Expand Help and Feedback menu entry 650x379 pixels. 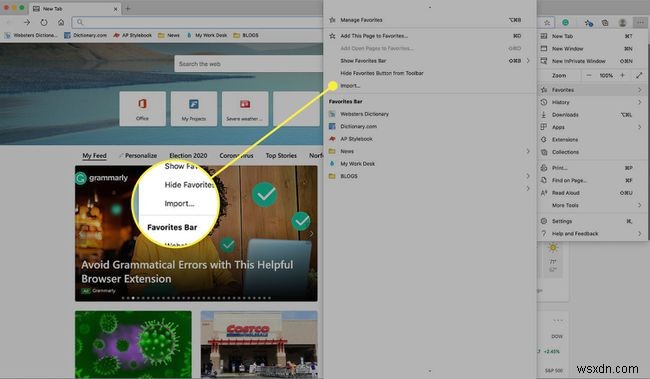click(592, 233)
